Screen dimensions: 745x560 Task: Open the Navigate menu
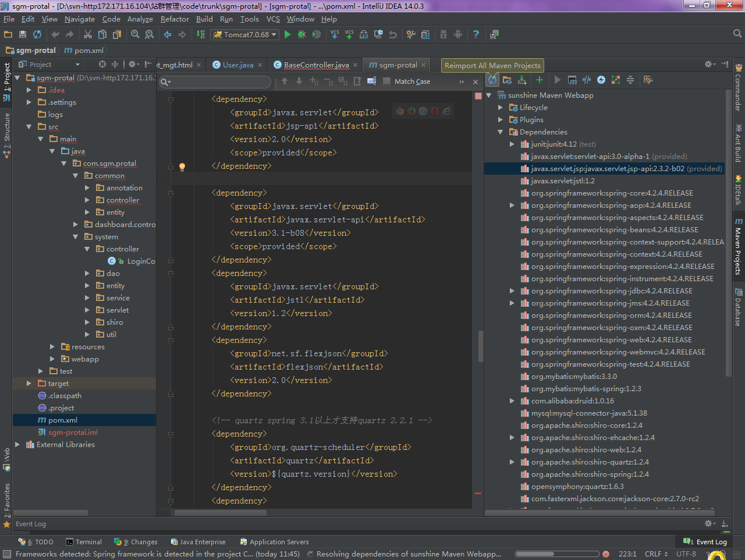point(79,19)
